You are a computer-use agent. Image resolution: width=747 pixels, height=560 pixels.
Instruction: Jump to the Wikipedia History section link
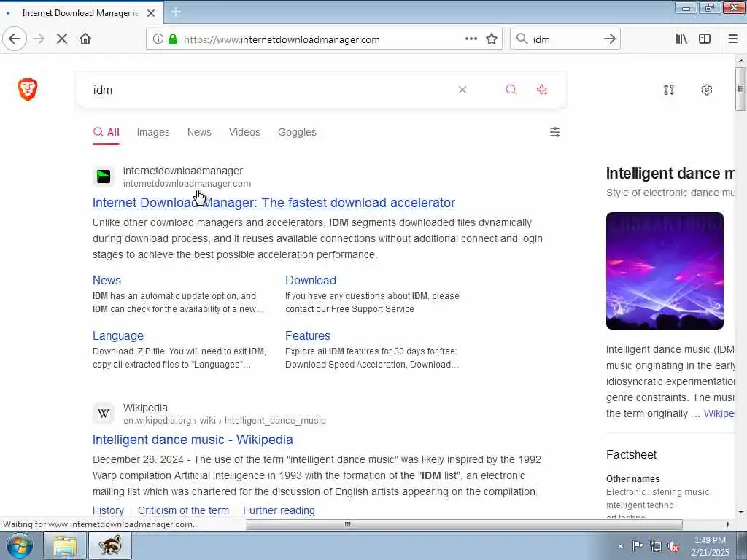click(108, 510)
